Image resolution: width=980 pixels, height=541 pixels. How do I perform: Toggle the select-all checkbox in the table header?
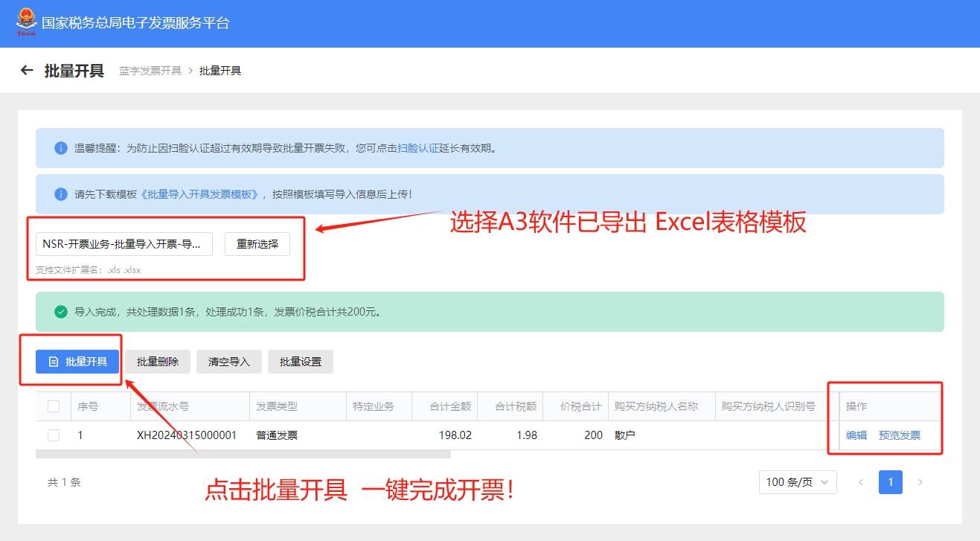[x=53, y=406]
